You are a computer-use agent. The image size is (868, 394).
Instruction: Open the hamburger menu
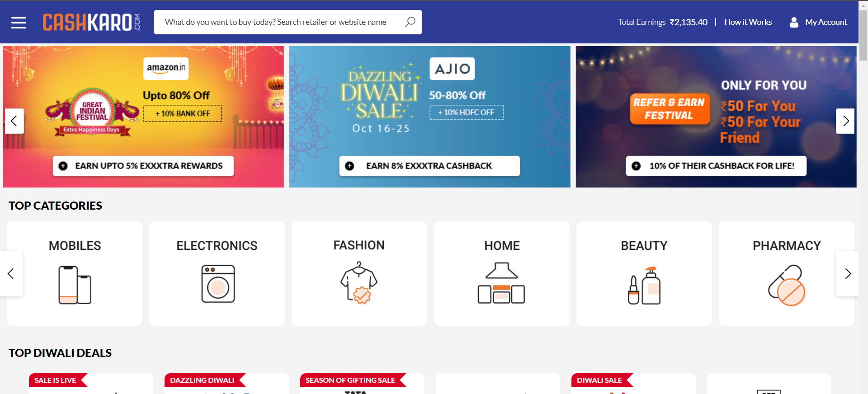coord(19,22)
